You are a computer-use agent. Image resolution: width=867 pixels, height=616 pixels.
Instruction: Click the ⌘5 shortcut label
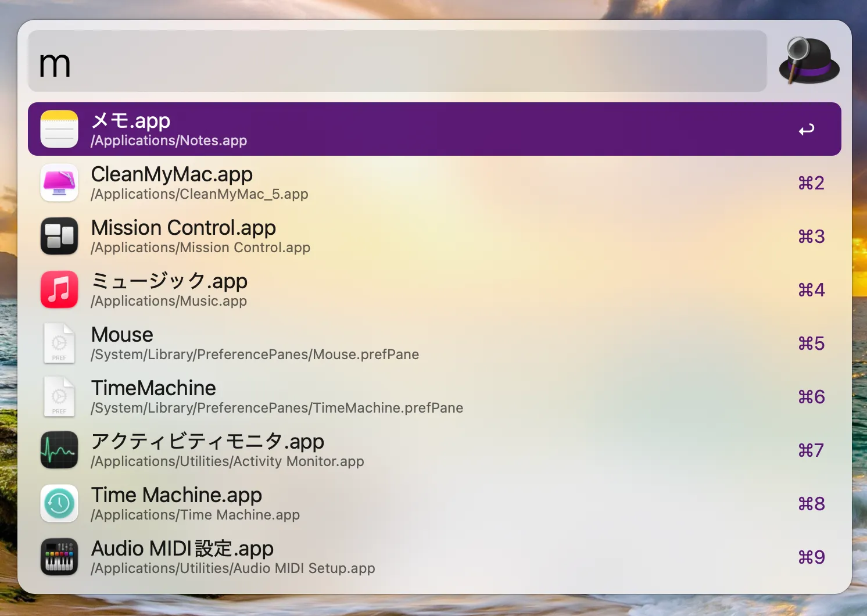click(x=811, y=343)
